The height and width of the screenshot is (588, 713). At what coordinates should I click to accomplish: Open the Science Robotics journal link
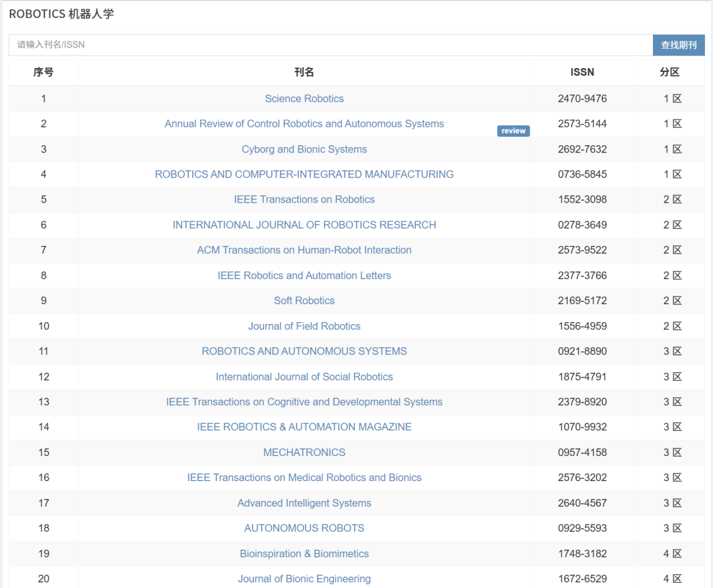304,98
